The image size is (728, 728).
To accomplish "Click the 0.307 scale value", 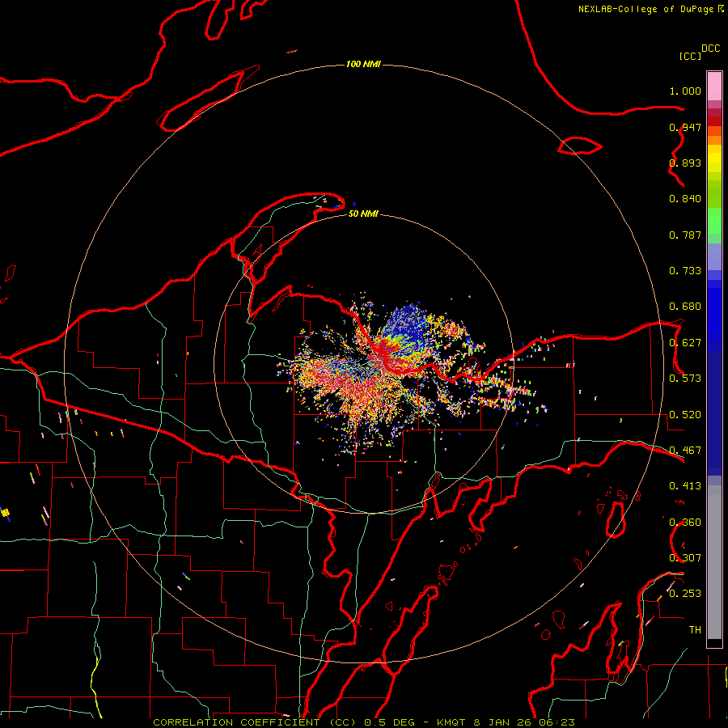I will pyautogui.click(x=685, y=558).
